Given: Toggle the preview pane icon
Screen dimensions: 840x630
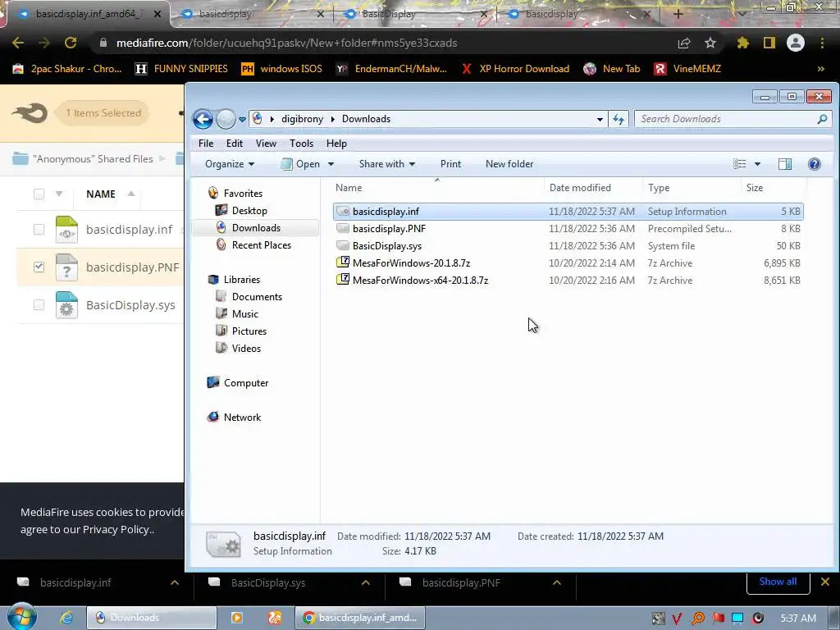Looking at the screenshot, I should point(785,164).
